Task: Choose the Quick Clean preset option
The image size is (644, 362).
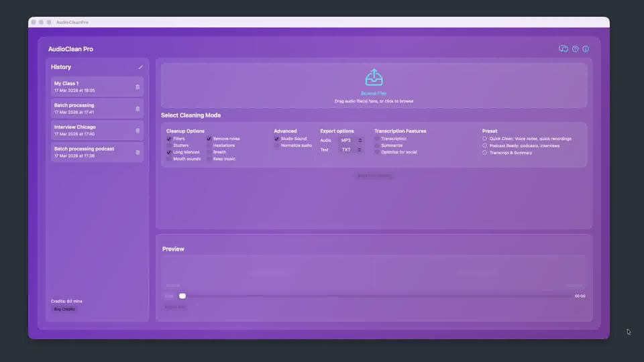Action: (x=485, y=139)
